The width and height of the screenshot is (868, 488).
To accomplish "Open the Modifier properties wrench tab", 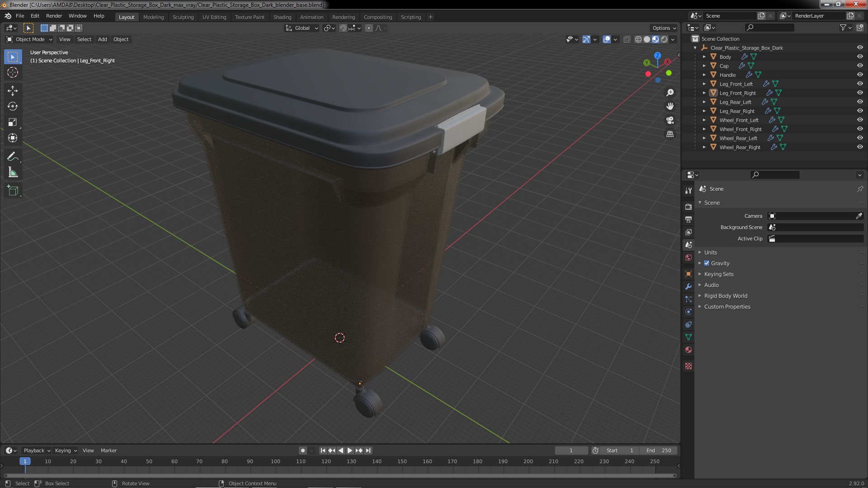I will 689,286.
